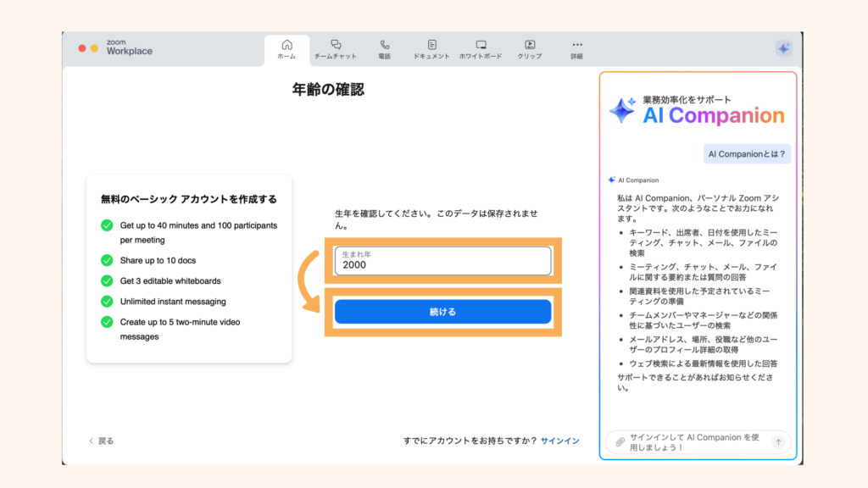This screenshot has height=488, width=868.
Task: Open ホワイトボード from the top navigation
Action: 481,47
